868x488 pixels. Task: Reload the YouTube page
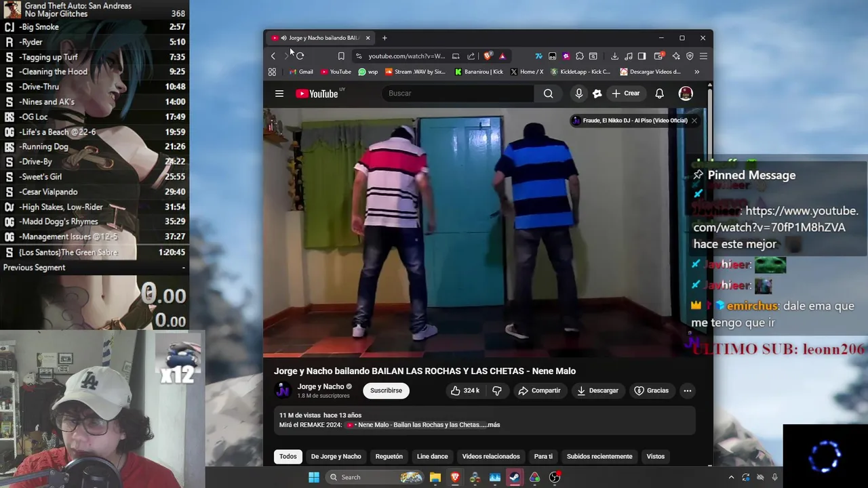300,56
